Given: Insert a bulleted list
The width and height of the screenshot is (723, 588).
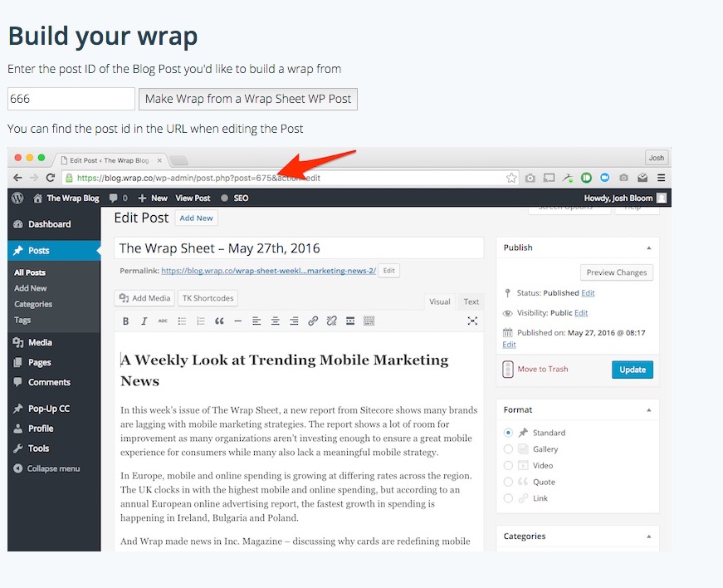Looking at the screenshot, I should 182,321.
